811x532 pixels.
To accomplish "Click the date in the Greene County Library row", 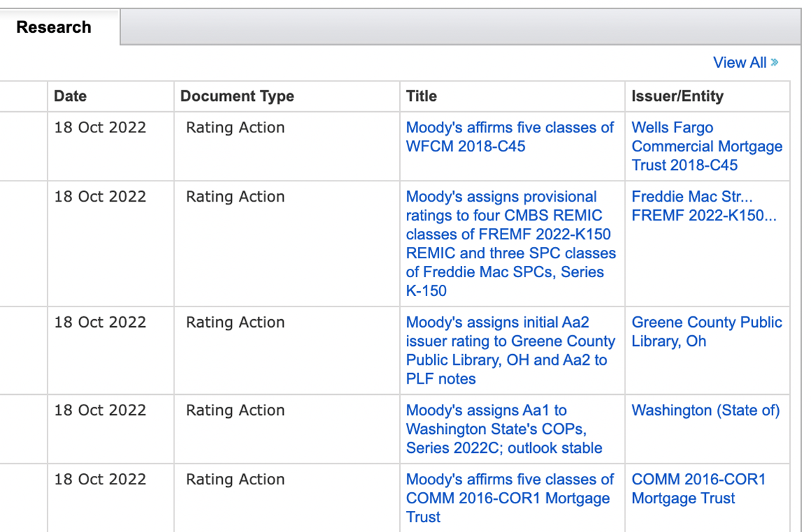I will 100,323.
